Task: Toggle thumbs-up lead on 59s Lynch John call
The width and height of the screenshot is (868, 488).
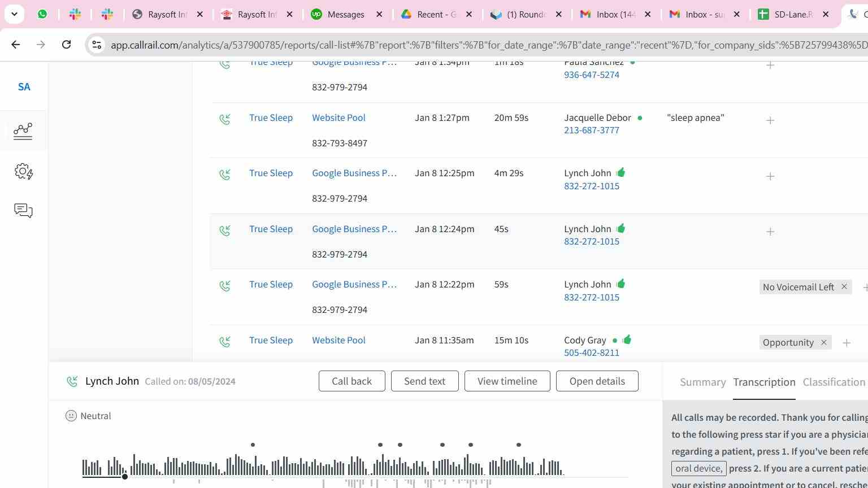Action: coord(620,284)
